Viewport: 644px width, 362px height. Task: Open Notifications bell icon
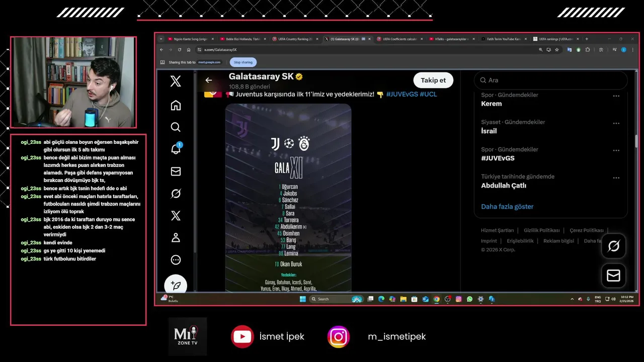pos(176,149)
